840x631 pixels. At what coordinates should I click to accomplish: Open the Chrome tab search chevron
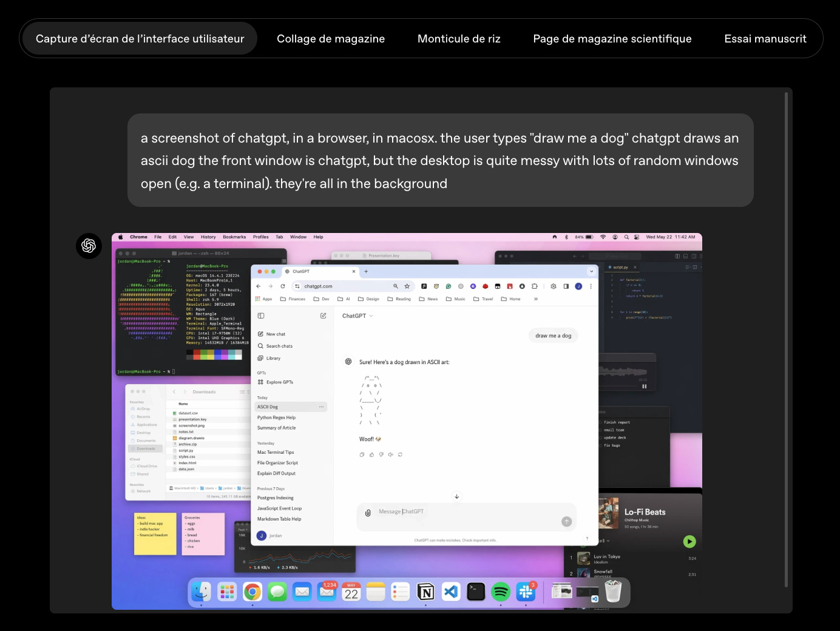click(x=591, y=271)
